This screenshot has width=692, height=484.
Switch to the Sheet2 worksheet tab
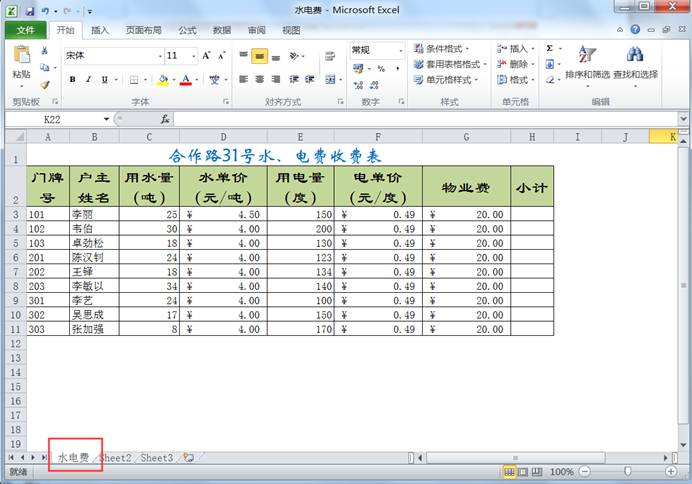click(x=116, y=458)
